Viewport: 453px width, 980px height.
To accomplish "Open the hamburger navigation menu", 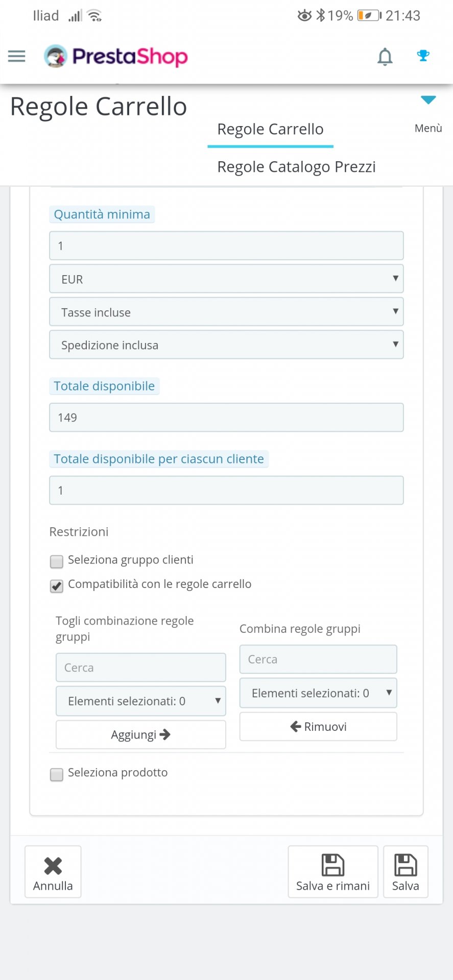I will pyautogui.click(x=17, y=56).
